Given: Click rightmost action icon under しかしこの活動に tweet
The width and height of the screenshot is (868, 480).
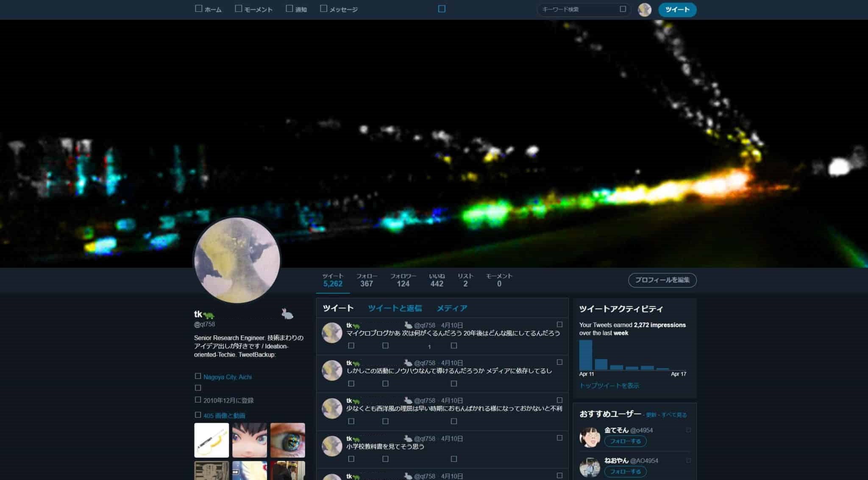Looking at the screenshot, I should [454, 383].
